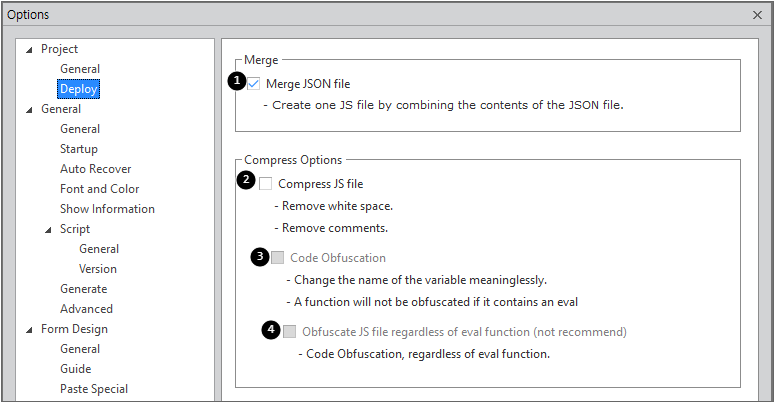
Task: Check Obfuscate JS file regardless of eval
Action: (290, 332)
